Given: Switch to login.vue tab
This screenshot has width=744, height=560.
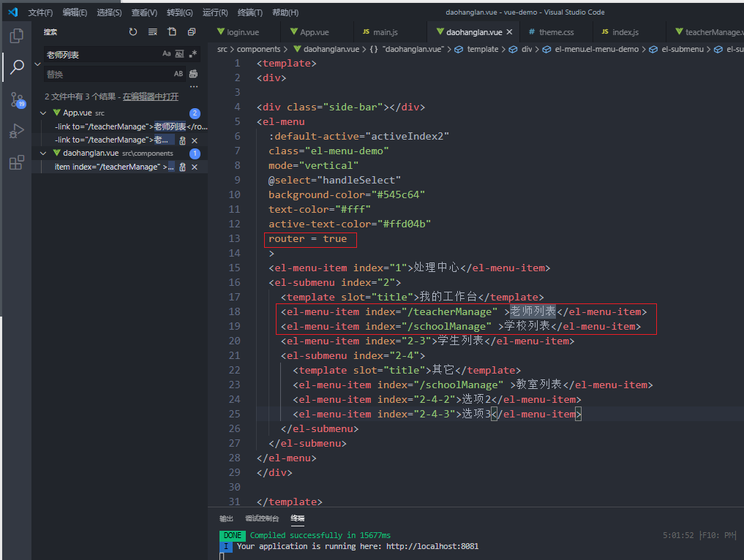Looking at the screenshot, I should click(x=244, y=31).
